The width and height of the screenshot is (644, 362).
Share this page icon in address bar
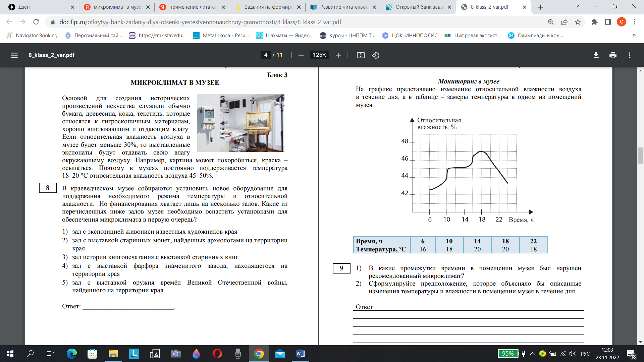(564, 22)
